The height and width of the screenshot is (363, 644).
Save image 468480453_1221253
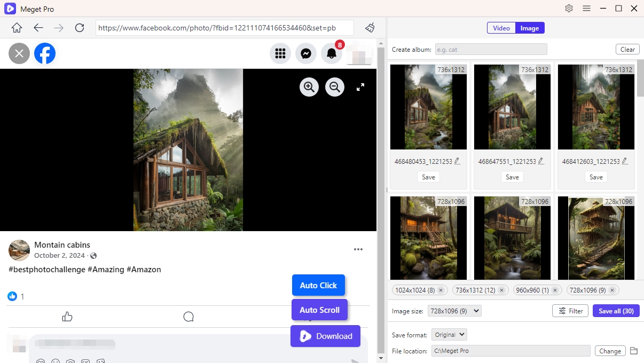coord(429,177)
